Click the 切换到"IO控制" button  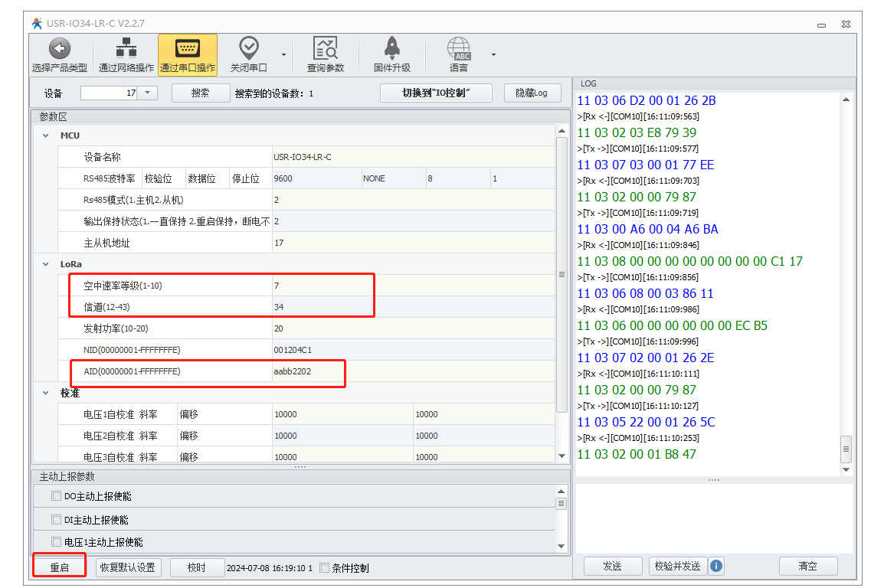pos(436,93)
